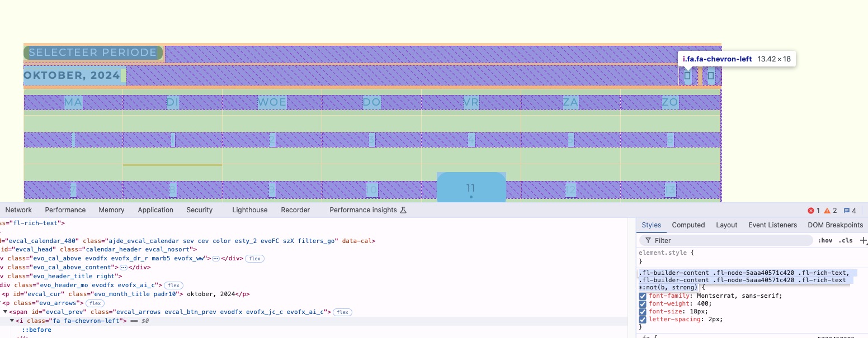Select the Event Listeners sidebar tab
This screenshot has height=338, width=868.
pyautogui.click(x=773, y=225)
